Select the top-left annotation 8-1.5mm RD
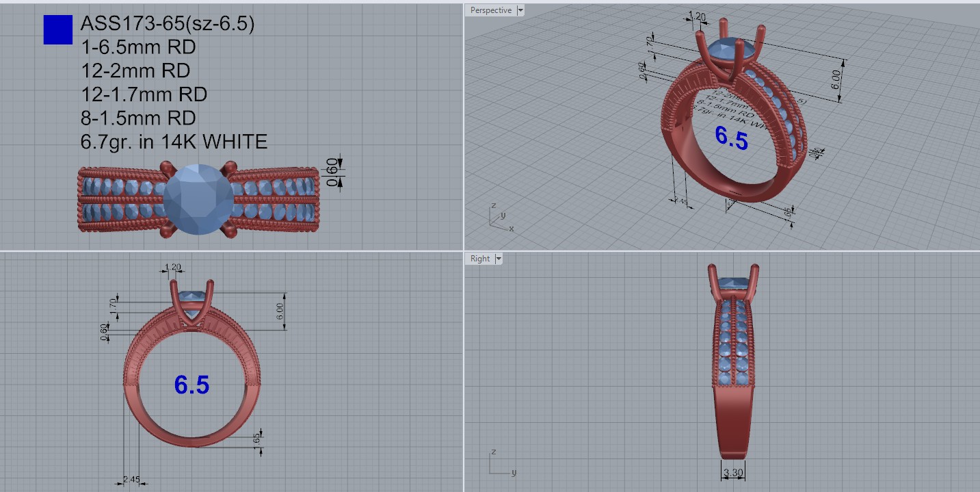Viewport: 980px width, 492px height. click(138, 118)
